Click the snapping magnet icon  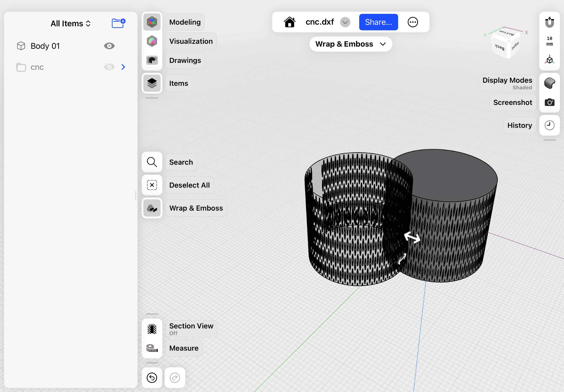coord(549,22)
